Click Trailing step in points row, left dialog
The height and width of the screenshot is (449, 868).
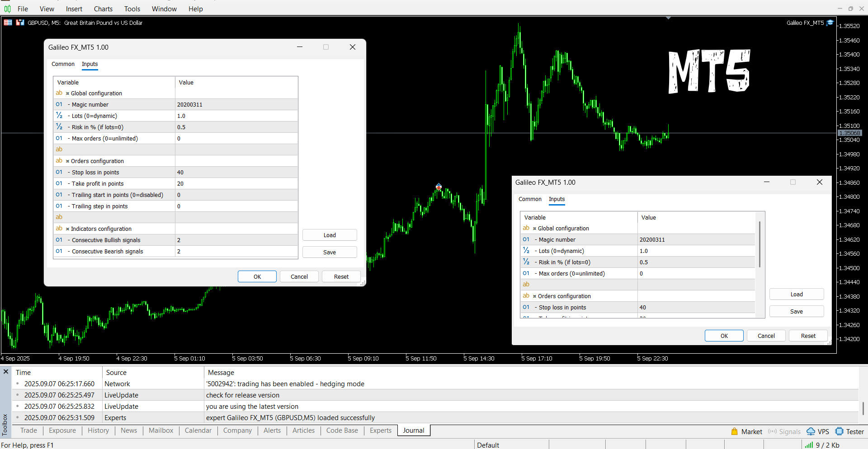[175, 206]
